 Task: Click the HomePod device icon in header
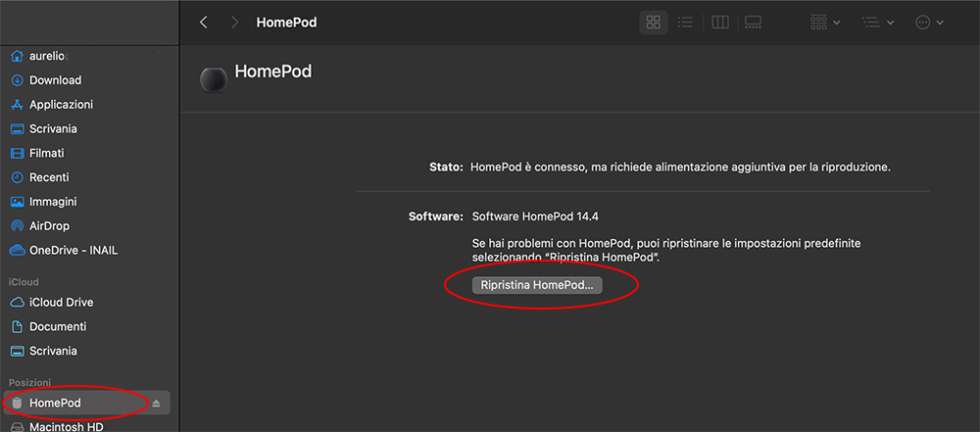pyautogui.click(x=213, y=80)
